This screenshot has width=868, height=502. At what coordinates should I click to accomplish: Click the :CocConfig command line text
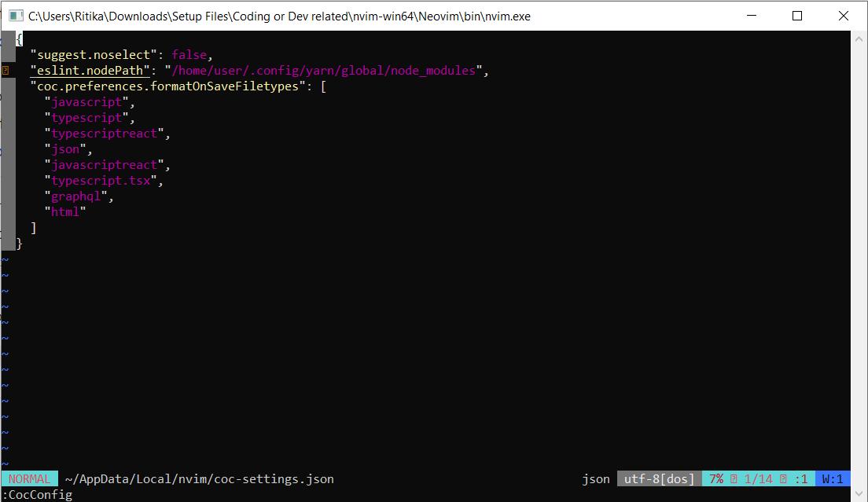[37, 494]
